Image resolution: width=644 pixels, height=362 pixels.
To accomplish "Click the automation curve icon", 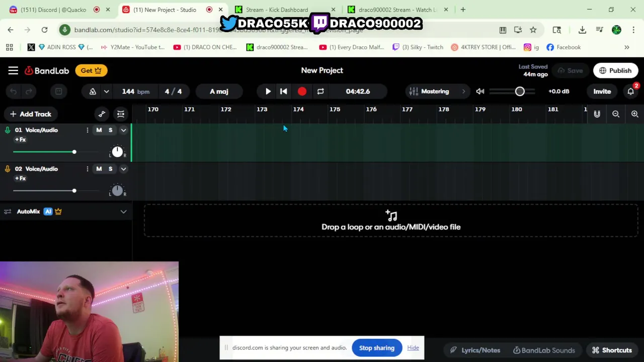I will point(102,114).
